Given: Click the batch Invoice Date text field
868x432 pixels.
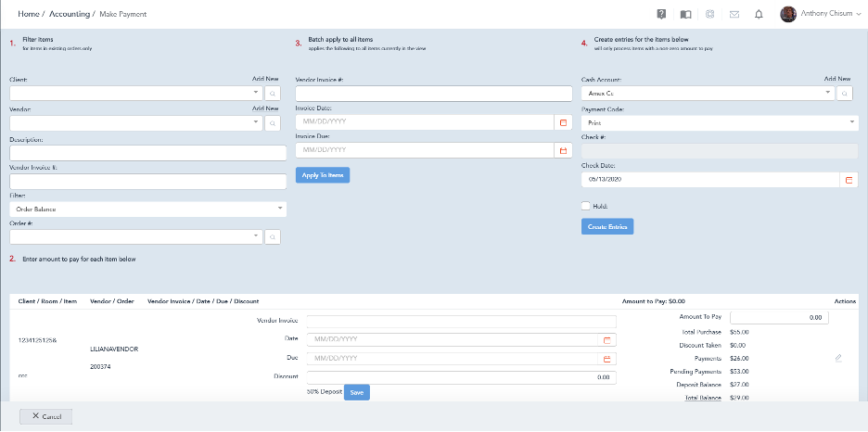Looking at the screenshot, I should (425, 122).
